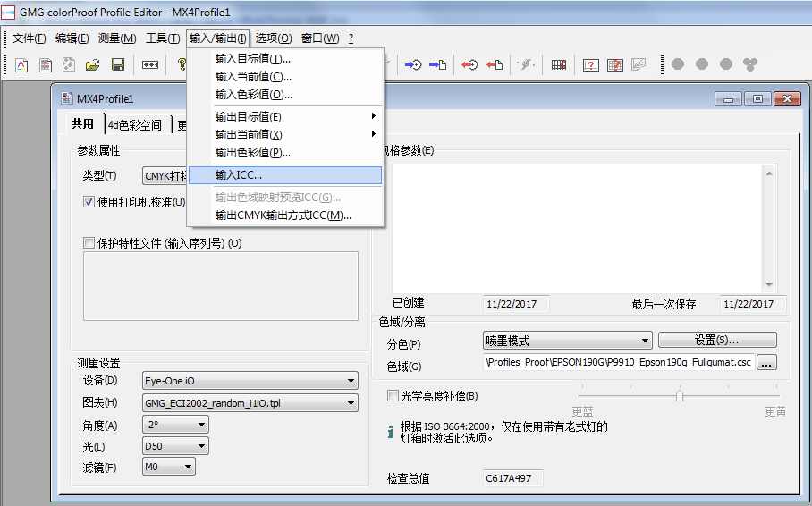Click the grid table toolbar icon

click(559, 64)
